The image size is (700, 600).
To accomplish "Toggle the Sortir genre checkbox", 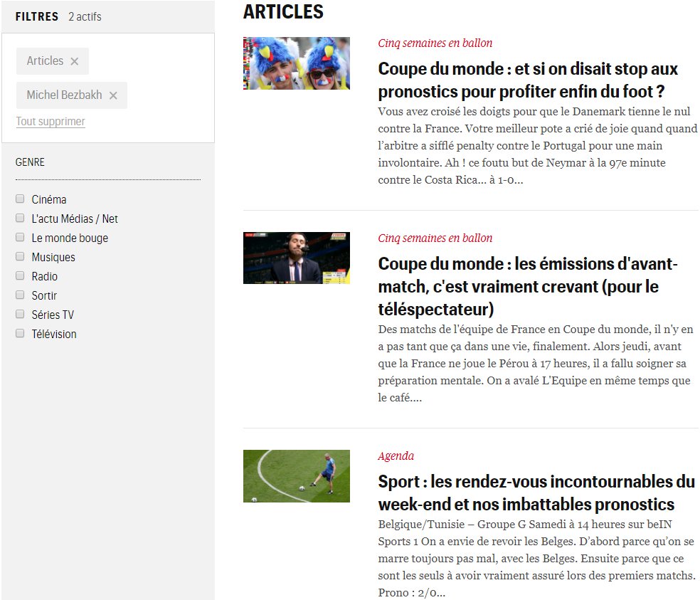I will (20, 295).
